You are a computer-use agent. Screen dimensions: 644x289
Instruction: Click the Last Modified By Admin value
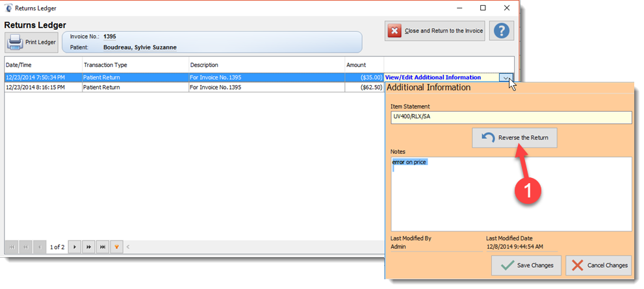click(398, 247)
